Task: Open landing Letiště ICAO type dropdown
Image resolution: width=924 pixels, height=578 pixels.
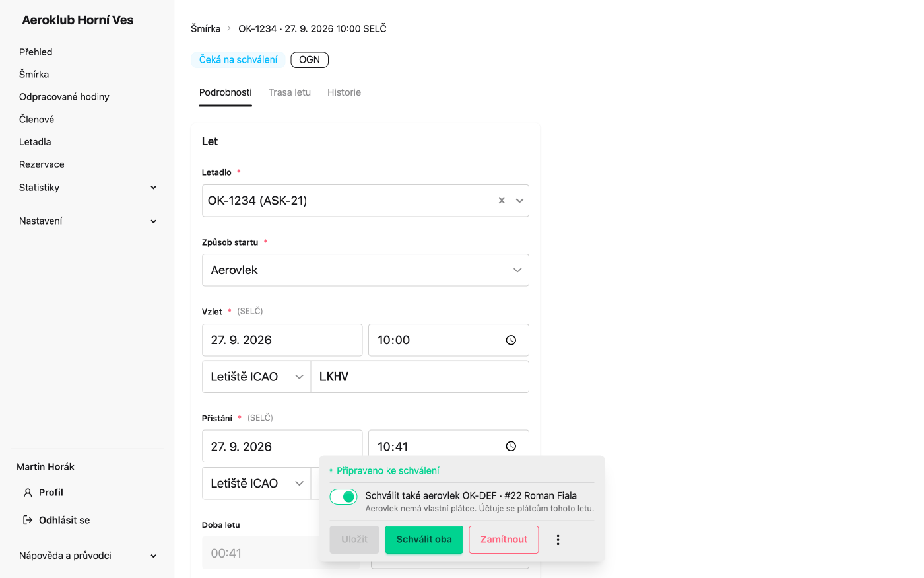Action: click(256, 483)
